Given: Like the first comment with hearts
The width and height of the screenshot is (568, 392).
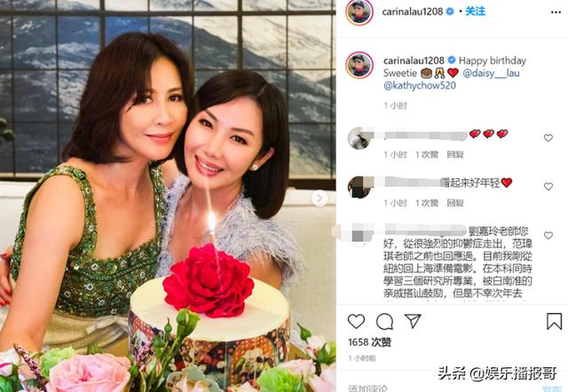Looking at the screenshot, I should [x=548, y=137].
